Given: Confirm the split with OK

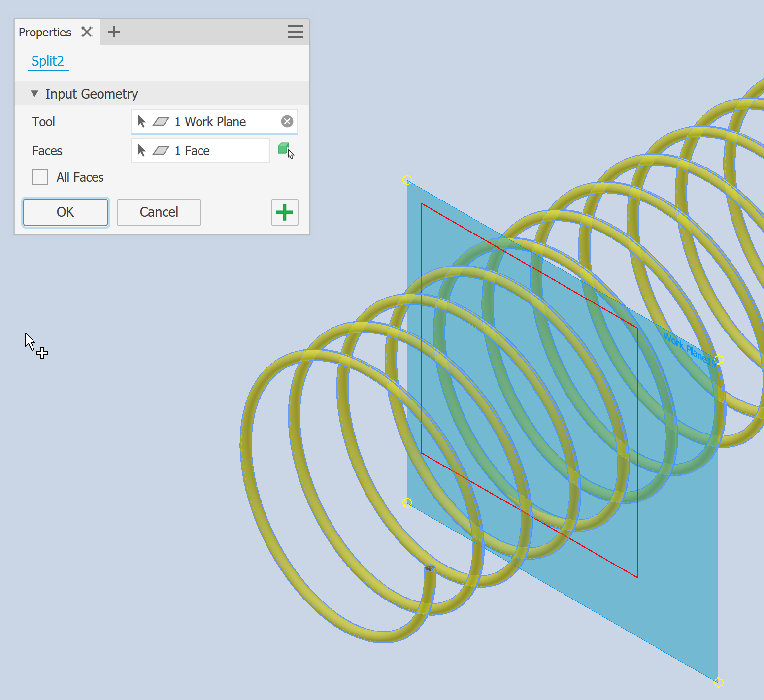Looking at the screenshot, I should point(65,212).
